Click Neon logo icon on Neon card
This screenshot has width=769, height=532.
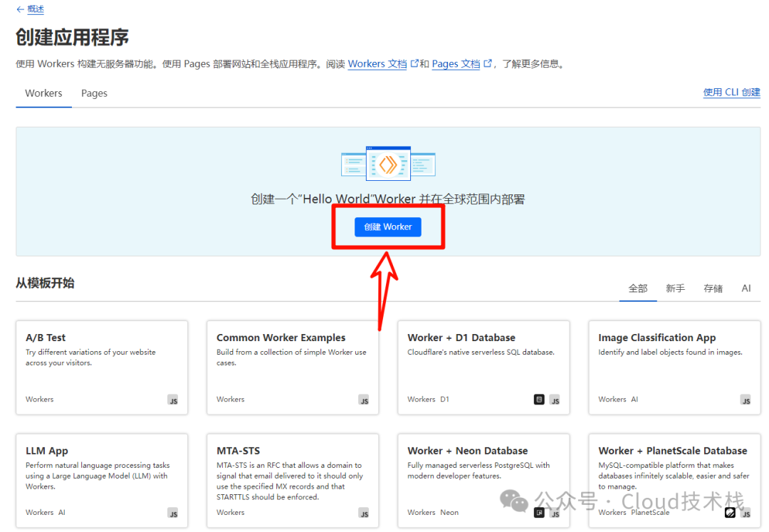(539, 513)
